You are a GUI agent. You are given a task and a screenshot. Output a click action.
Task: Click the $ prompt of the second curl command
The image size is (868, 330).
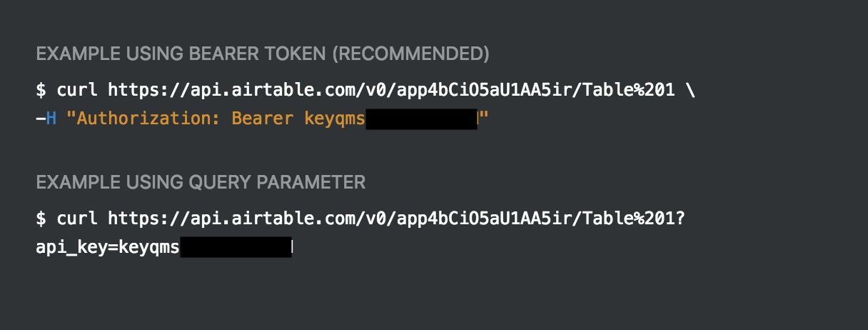click(41, 219)
